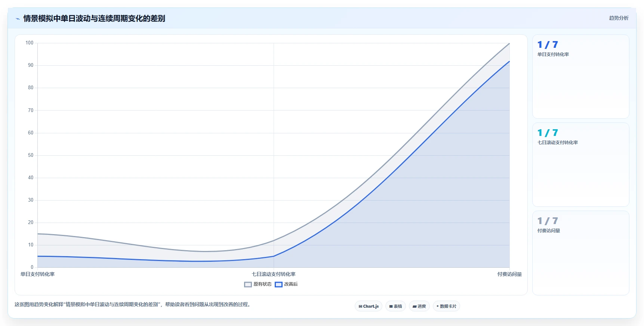Click the 进度 tag button

point(419,306)
